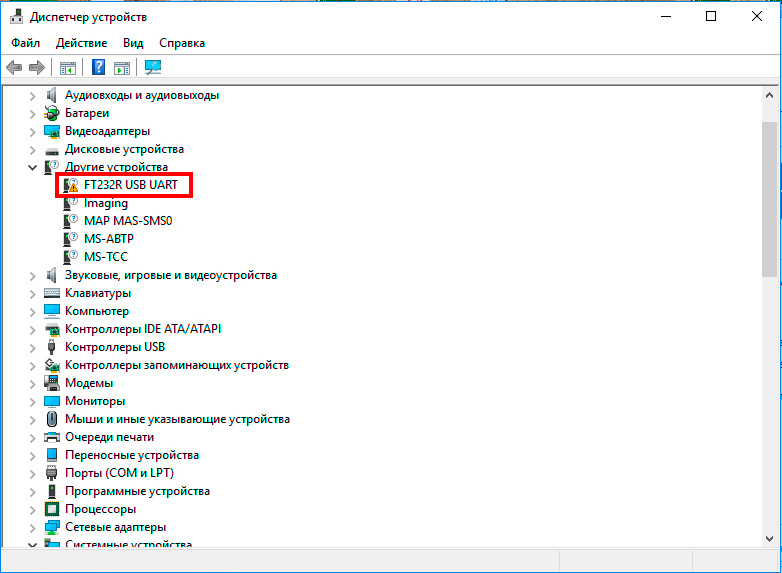Expand the Батареи category chevron

(32, 114)
